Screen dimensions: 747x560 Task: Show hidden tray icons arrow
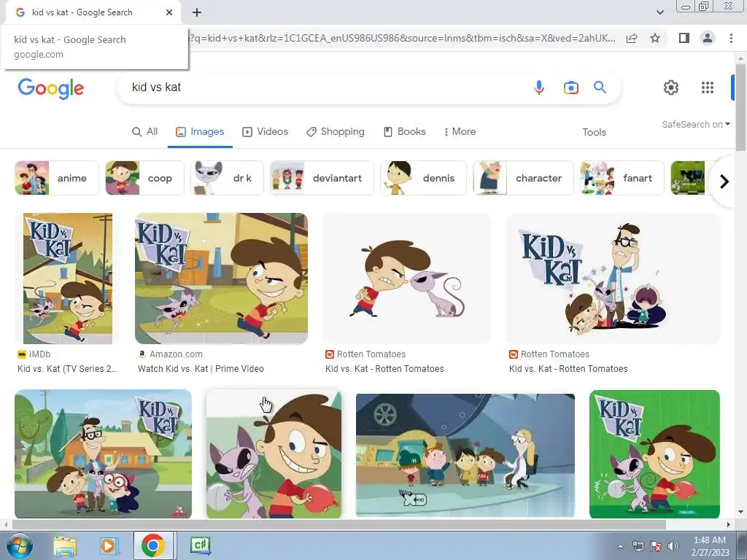(x=620, y=546)
